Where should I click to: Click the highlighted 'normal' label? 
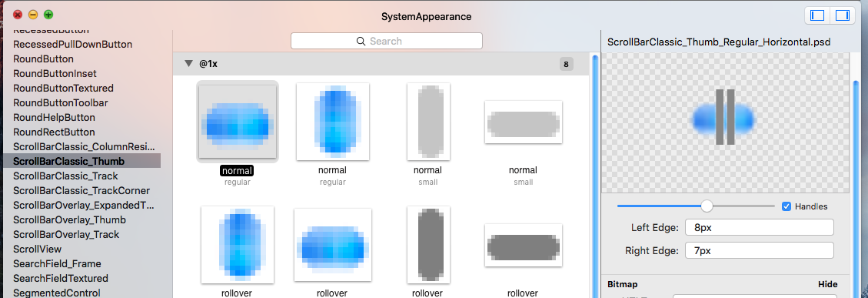click(237, 170)
